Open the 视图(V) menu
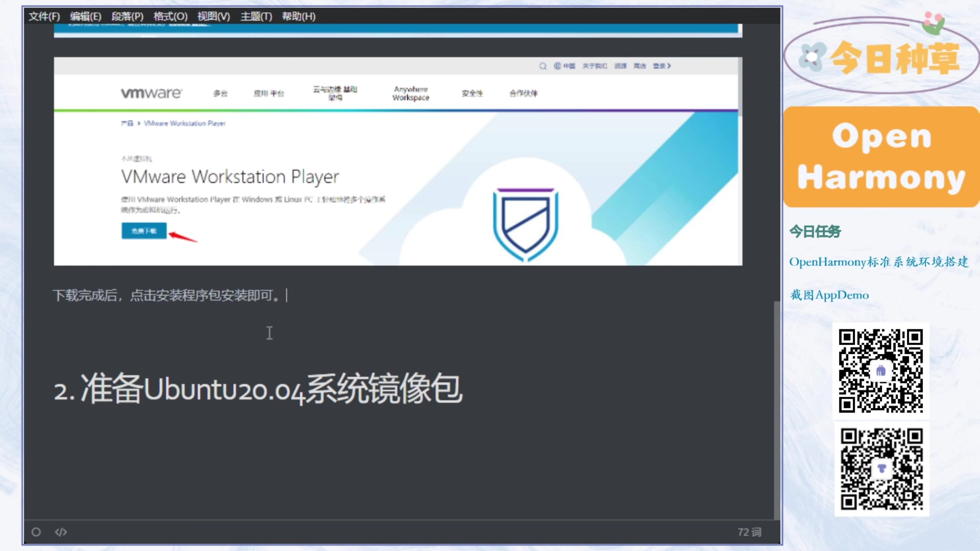Screen dimensions: 980x551 coord(213,16)
